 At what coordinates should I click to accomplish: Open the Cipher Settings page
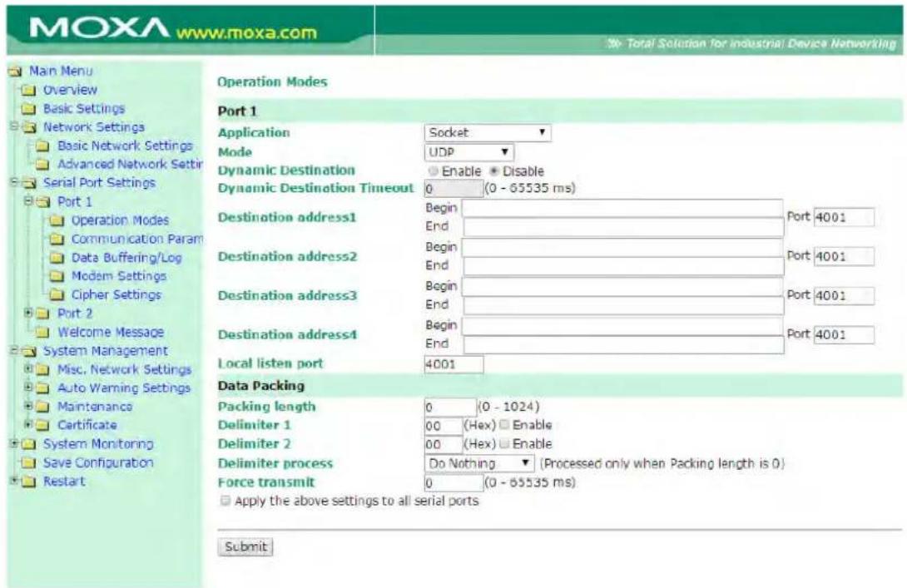(116, 295)
